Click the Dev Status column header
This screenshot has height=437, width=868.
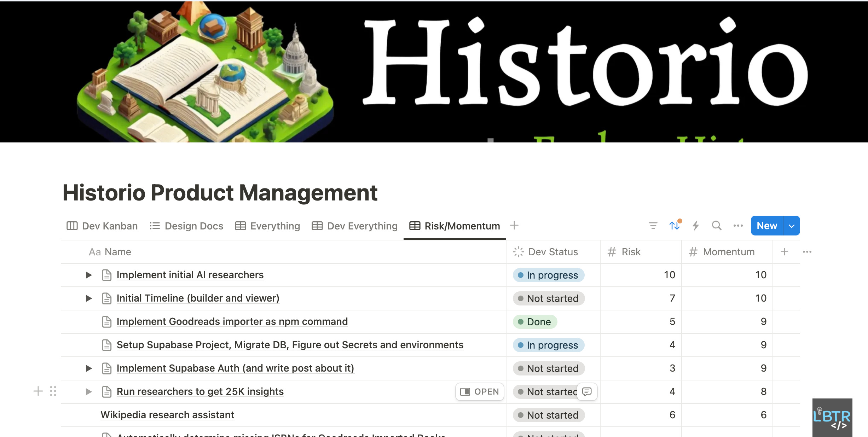[554, 252]
